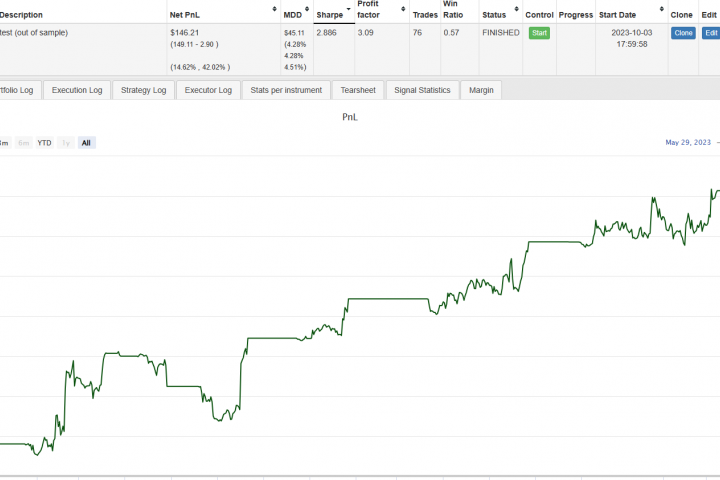
Task: Click the Description column header
Action: tap(21, 15)
